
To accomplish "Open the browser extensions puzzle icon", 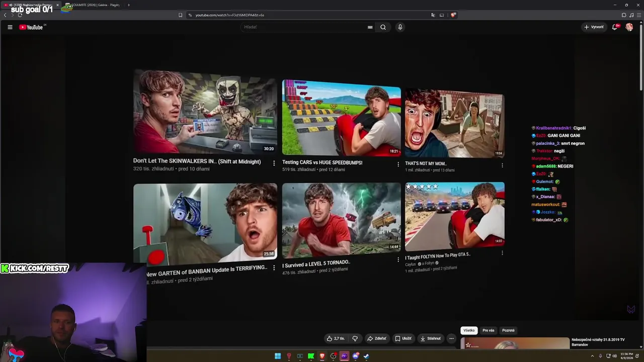I will (x=624, y=15).
